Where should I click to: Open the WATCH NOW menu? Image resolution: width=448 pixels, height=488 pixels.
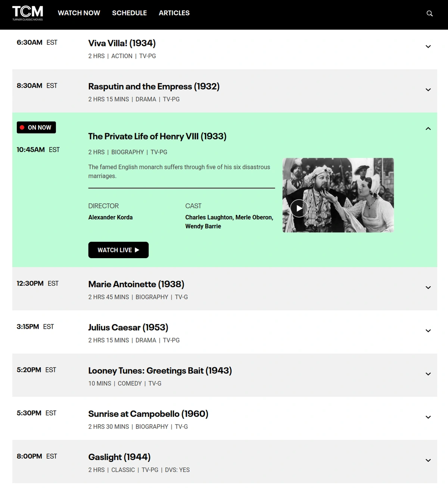click(79, 13)
